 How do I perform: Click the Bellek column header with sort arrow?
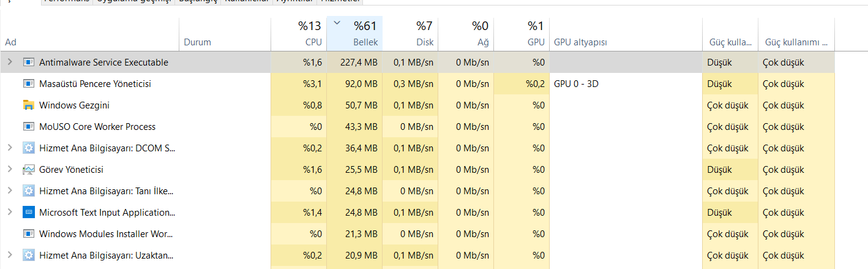click(355, 34)
